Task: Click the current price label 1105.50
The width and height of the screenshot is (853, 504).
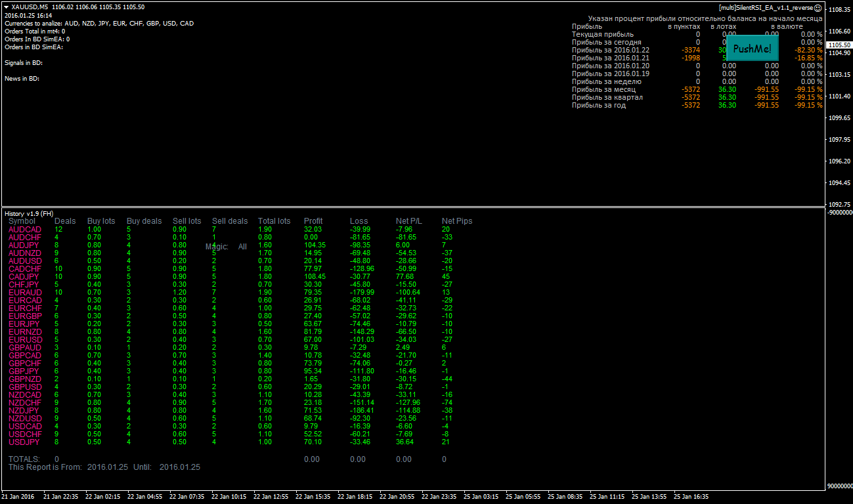Action: pos(840,45)
